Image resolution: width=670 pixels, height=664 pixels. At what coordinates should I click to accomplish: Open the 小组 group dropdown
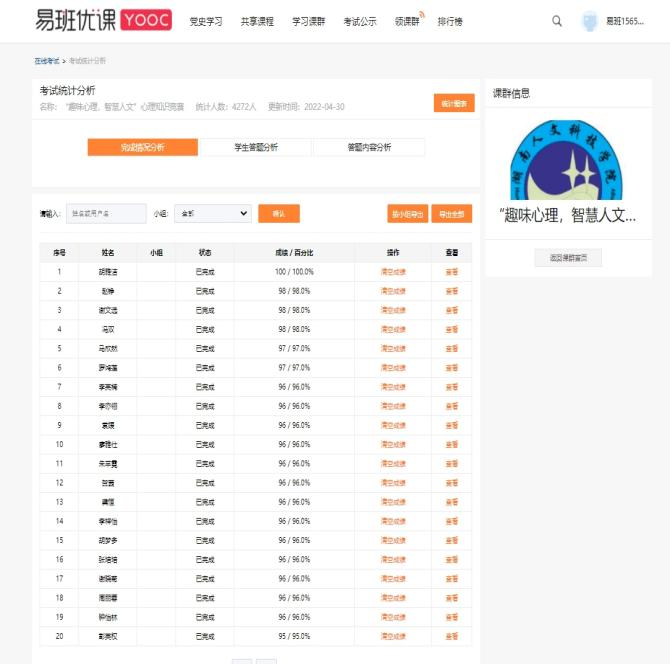pos(213,213)
